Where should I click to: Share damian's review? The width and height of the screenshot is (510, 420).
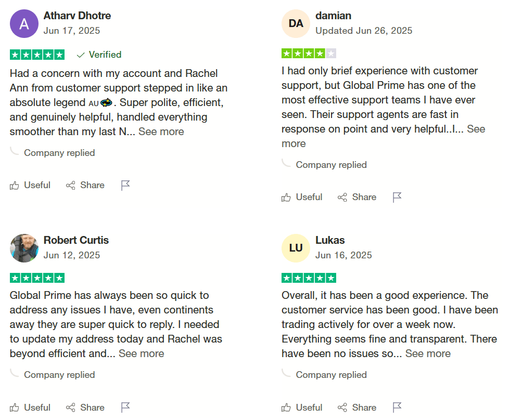pyautogui.click(x=357, y=197)
